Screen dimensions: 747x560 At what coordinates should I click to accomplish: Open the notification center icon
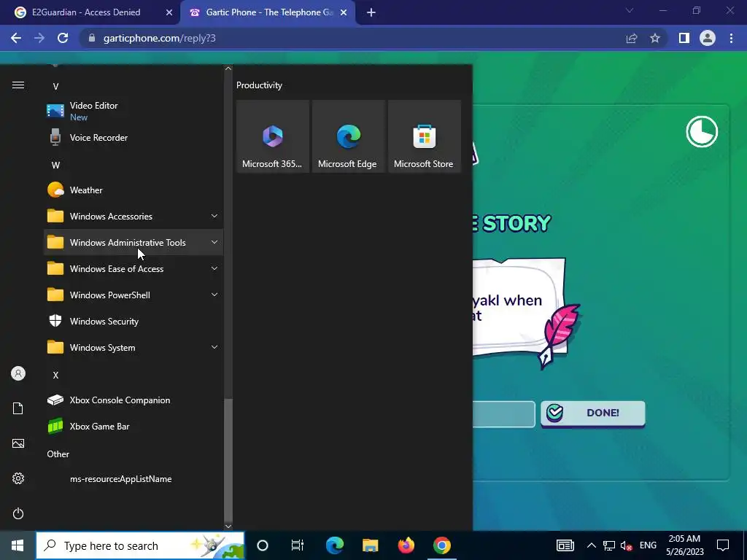(x=723, y=545)
